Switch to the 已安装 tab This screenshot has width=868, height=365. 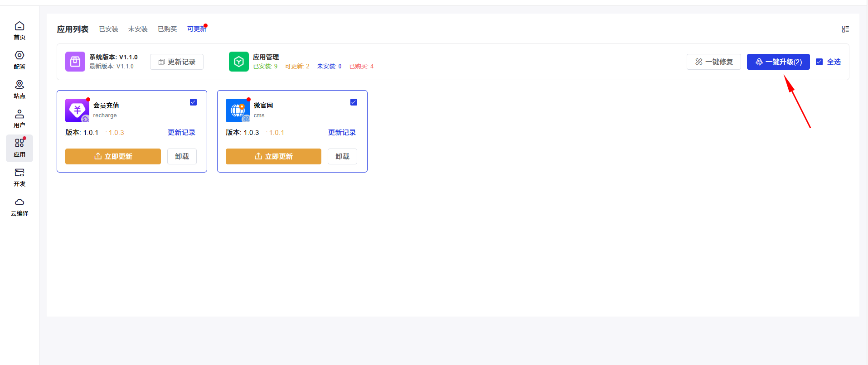[x=108, y=29]
